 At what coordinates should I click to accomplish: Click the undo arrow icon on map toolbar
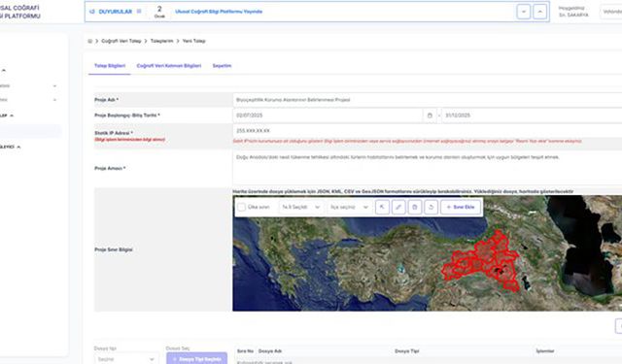431,207
